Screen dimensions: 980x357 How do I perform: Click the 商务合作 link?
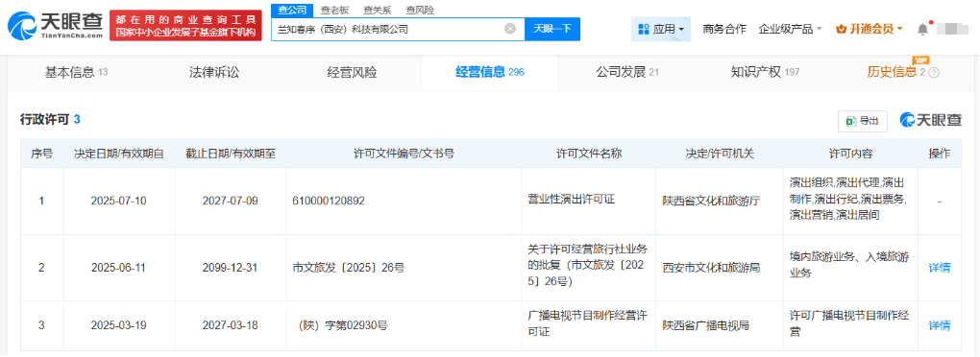pyautogui.click(x=724, y=29)
